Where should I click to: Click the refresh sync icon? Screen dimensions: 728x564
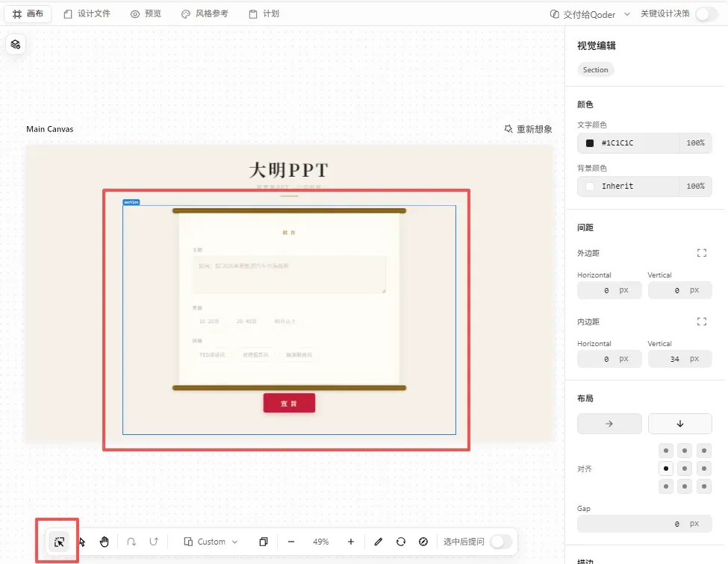(x=401, y=542)
